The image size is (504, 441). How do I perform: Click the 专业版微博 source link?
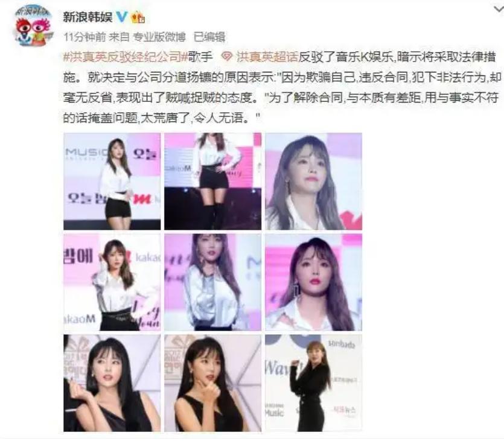159,37
